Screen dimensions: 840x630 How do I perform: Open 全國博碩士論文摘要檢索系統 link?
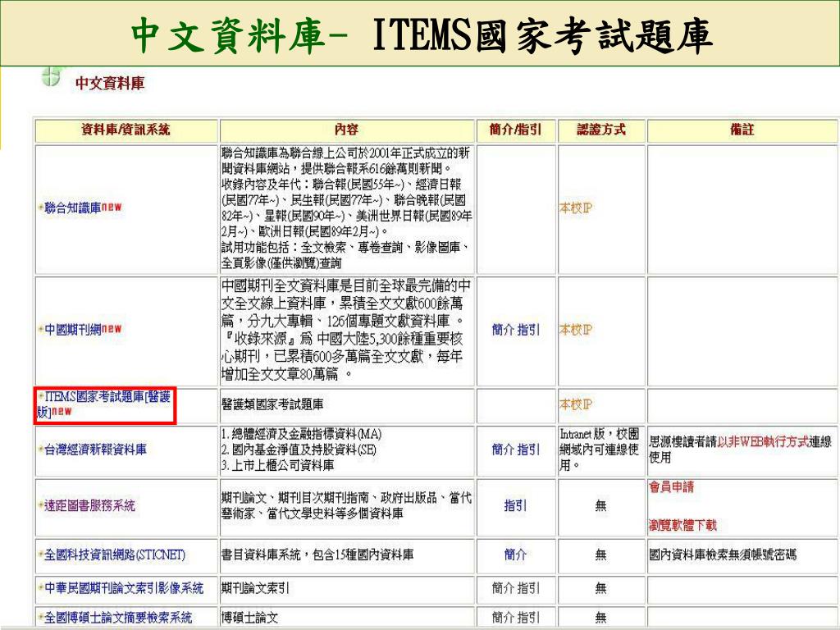point(118,618)
